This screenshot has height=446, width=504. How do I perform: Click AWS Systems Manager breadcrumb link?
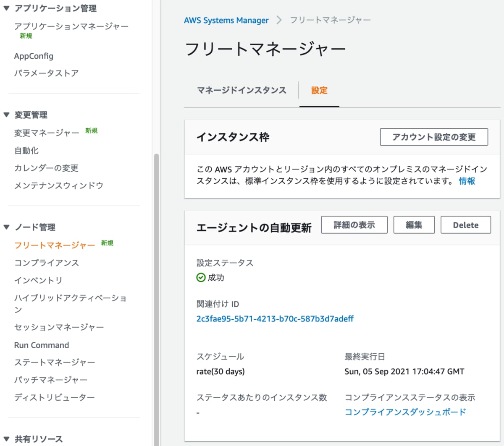point(226,20)
